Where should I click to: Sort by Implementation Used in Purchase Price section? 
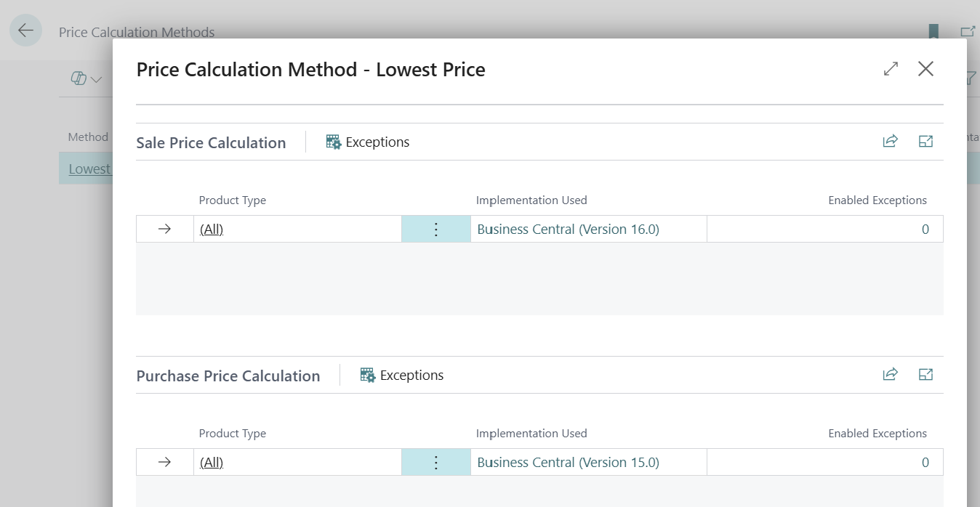pos(531,434)
